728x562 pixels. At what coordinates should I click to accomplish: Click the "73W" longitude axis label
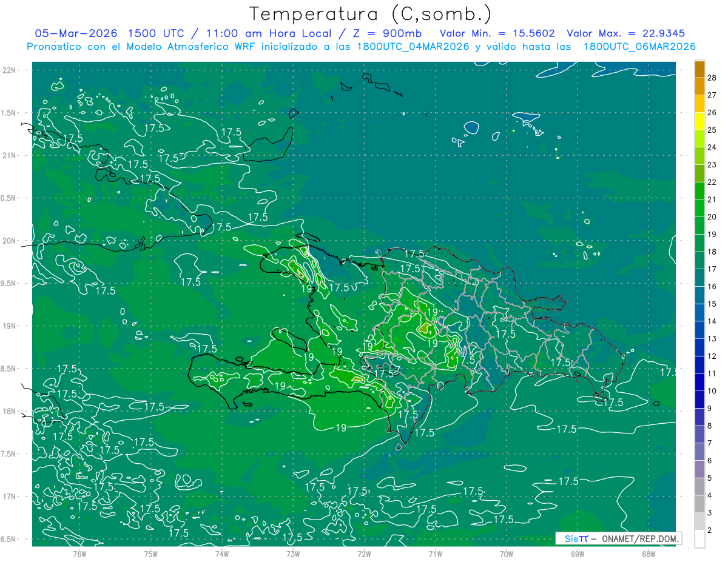tap(293, 554)
